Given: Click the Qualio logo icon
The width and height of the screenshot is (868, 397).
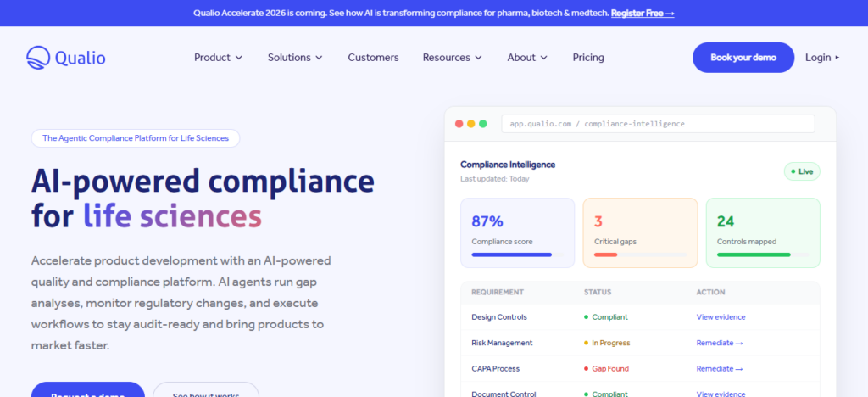Looking at the screenshot, I should tap(37, 58).
